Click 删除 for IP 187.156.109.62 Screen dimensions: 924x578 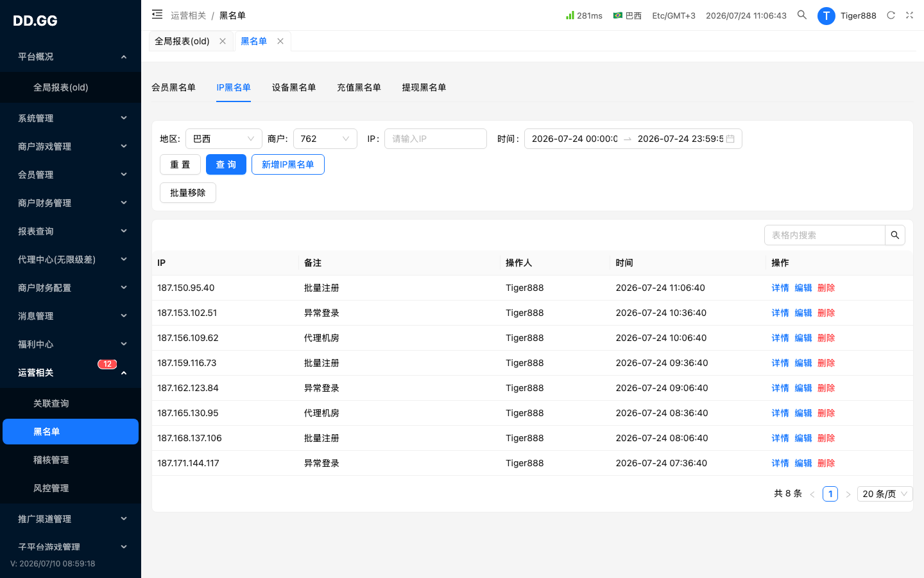point(826,338)
